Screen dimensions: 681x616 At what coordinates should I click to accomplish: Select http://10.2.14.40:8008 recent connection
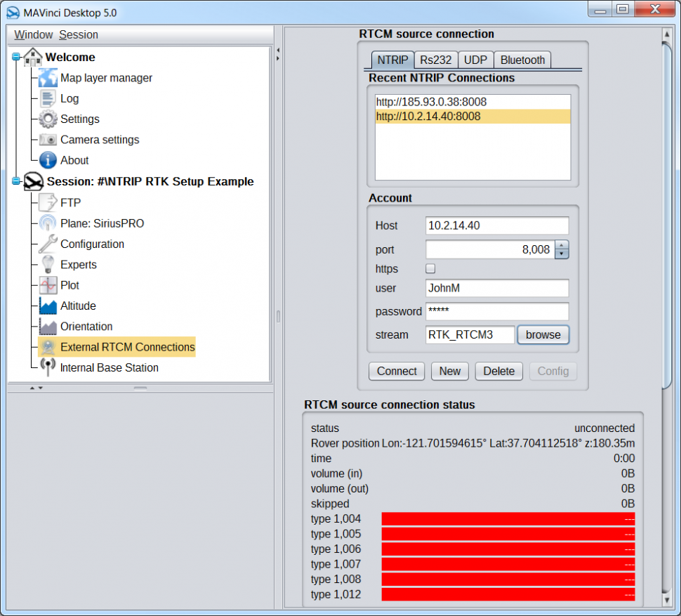pyautogui.click(x=472, y=117)
